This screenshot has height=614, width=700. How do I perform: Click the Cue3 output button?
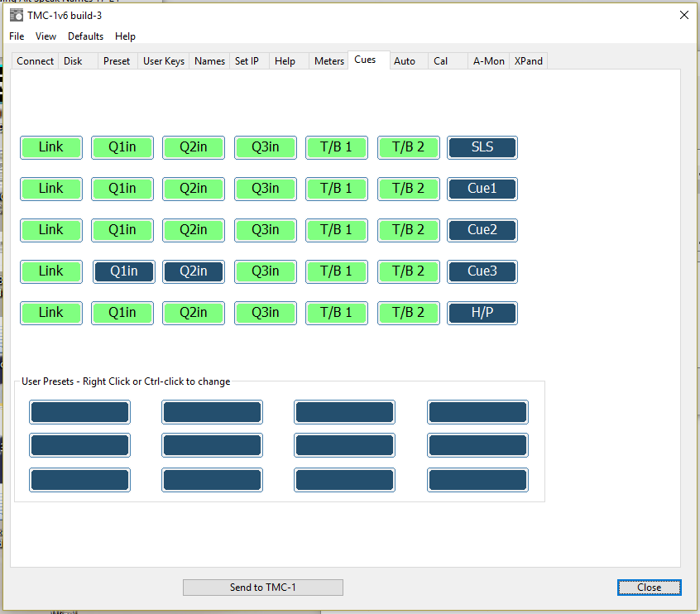click(x=482, y=271)
